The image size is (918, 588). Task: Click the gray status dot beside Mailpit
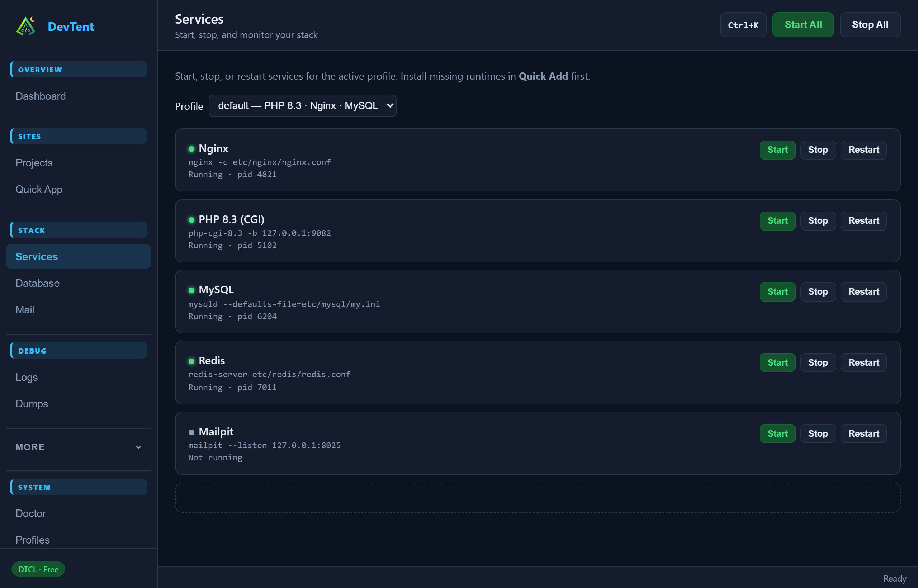pos(191,432)
